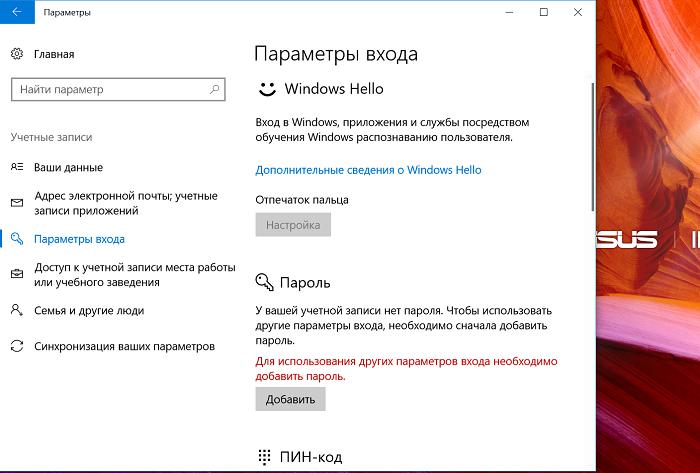Click the ПИН-код section heading

coord(311,457)
